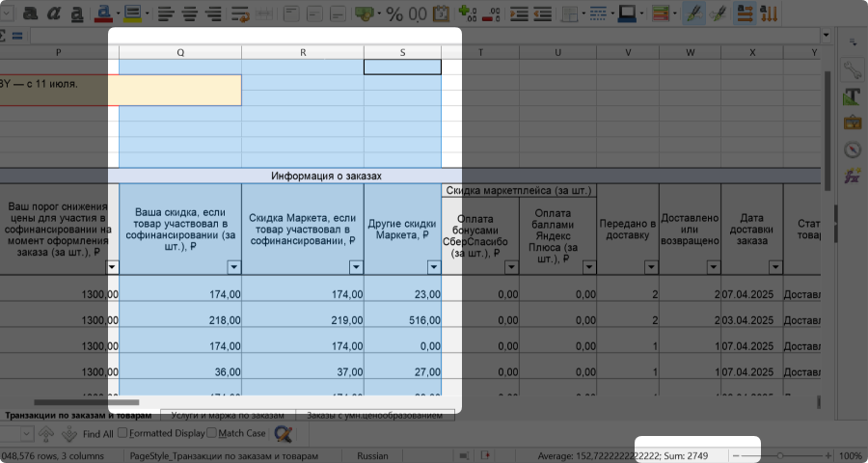Enable the Formatted Display checkbox

coord(122,434)
